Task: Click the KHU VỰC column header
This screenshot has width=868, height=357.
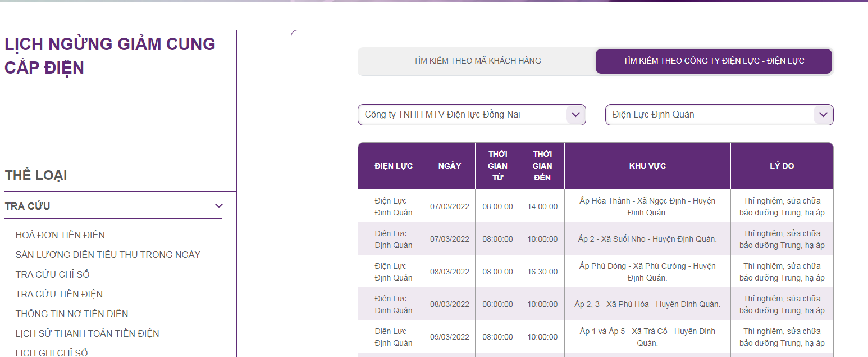Action: coord(647,166)
